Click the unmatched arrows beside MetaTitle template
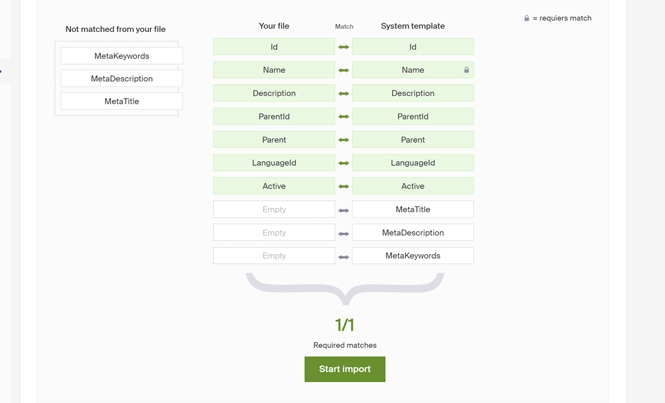The height and width of the screenshot is (403, 665). click(x=344, y=210)
